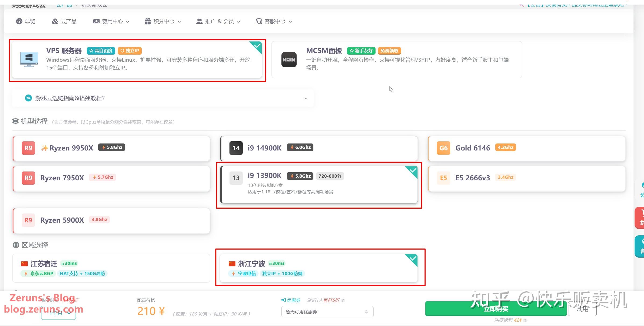Click the question mark next to 消费返利
This screenshot has height=326, width=644.
tap(525, 320)
